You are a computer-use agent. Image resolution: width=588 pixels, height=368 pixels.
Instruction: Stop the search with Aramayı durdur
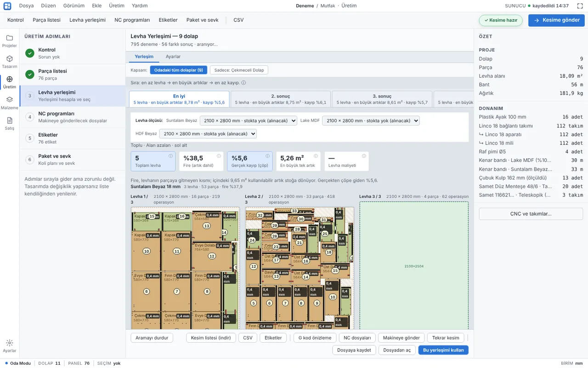coord(152,338)
